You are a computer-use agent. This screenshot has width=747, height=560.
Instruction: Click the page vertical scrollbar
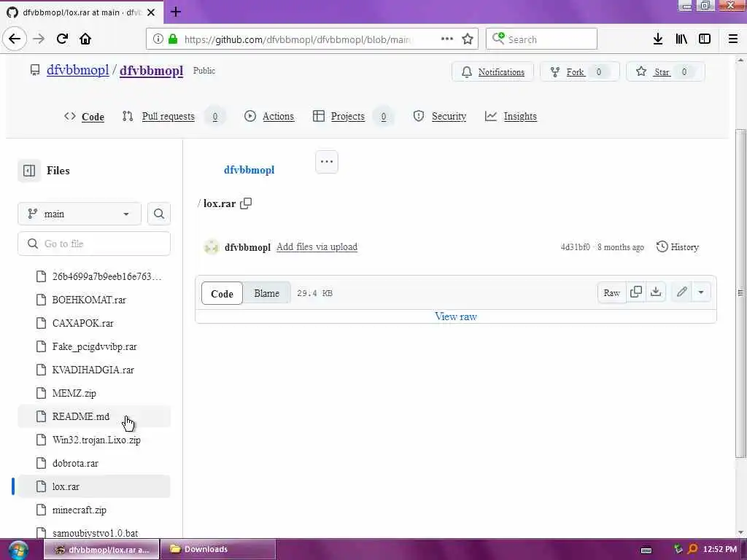pos(740,294)
